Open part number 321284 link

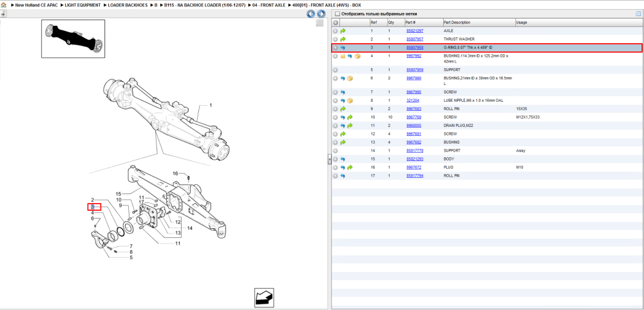412,101
